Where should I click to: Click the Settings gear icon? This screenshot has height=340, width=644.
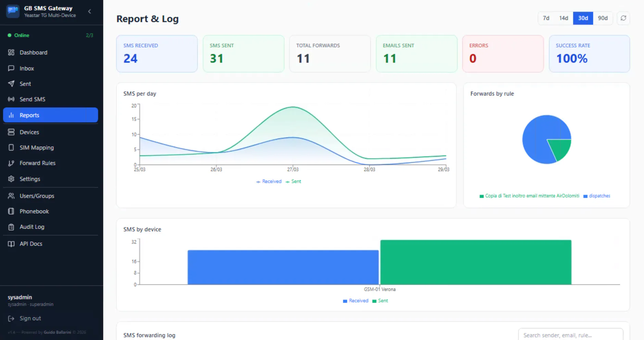pos(11,179)
